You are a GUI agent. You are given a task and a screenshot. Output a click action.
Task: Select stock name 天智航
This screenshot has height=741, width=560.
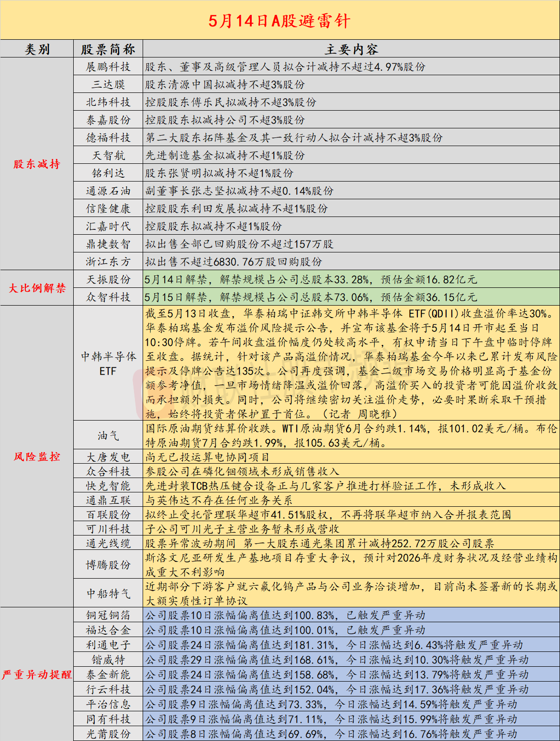(x=108, y=155)
